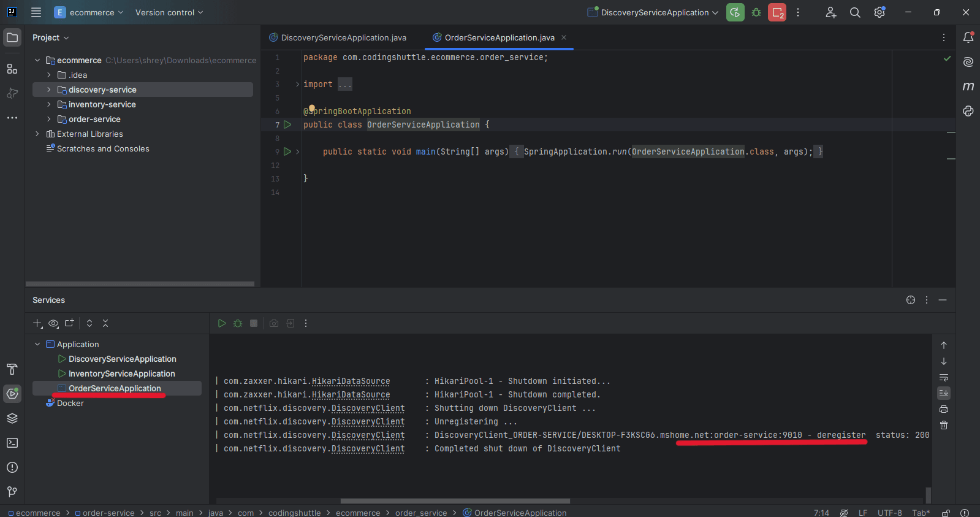Open the Structure tool window
980x517 pixels.
point(12,69)
